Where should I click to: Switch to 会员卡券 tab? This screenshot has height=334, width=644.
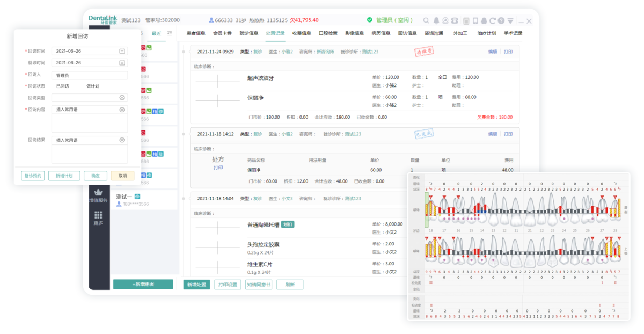pos(222,33)
